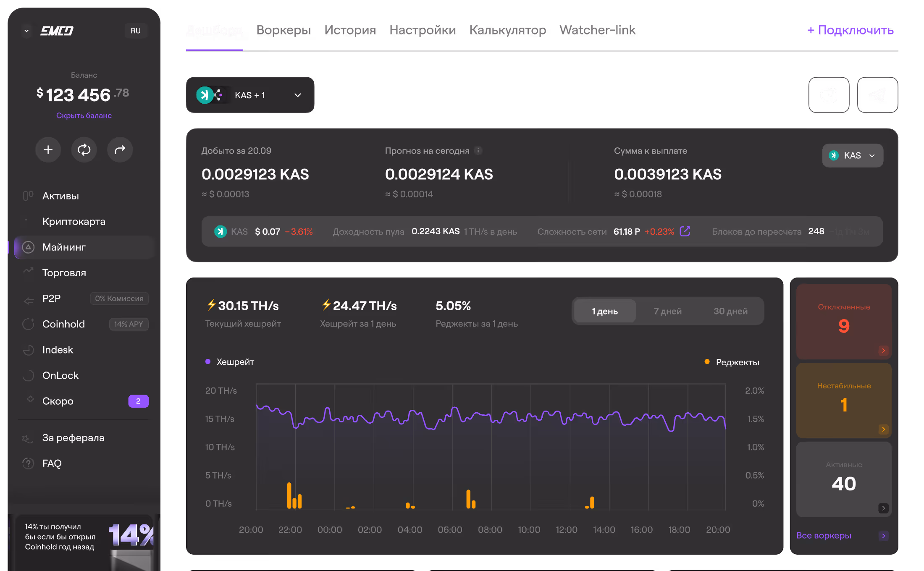Switch language using the RU button
This screenshot has height=571, width=924.
(135, 31)
